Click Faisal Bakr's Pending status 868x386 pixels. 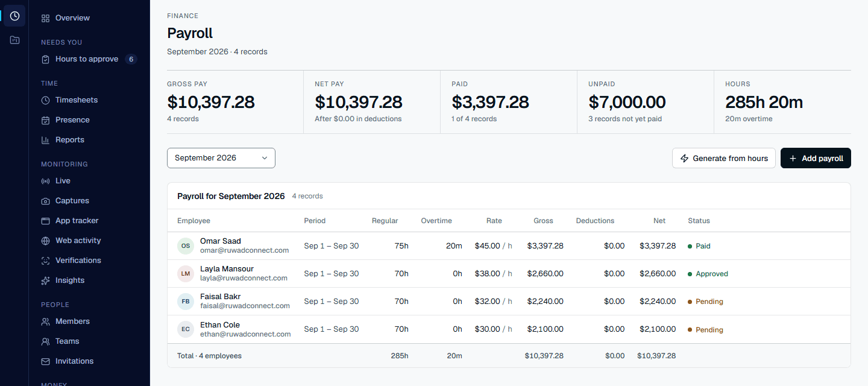tap(706, 302)
